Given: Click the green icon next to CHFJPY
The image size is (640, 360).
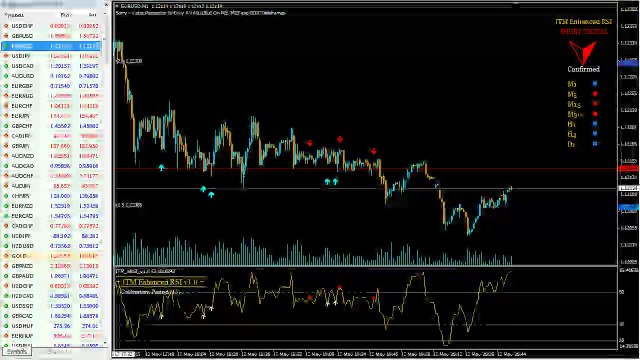Looking at the screenshot, I should click(6, 196).
